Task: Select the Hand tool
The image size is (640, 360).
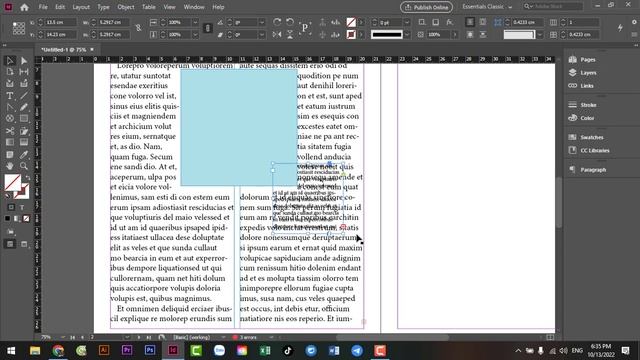Action: click(10, 166)
